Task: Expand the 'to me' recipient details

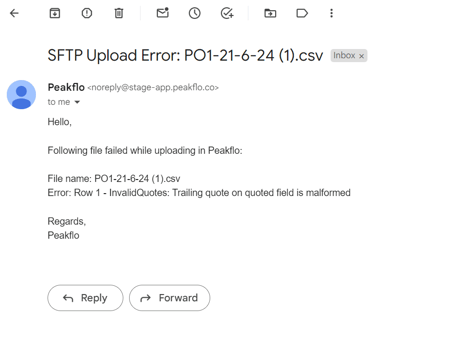Action: click(x=77, y=102)
